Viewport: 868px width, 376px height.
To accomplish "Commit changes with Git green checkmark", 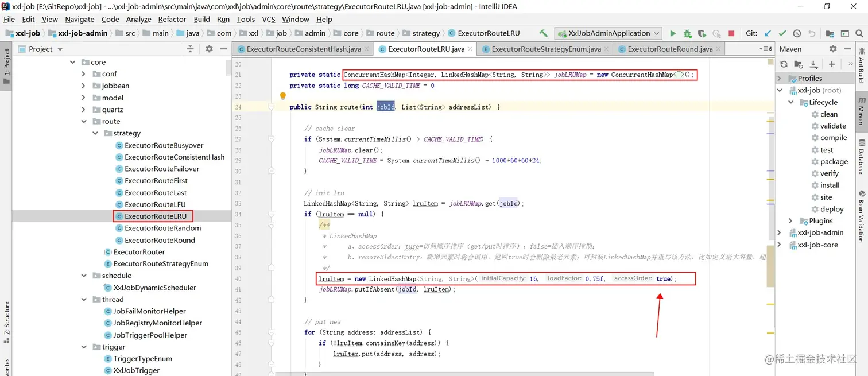I will coord(782,33).
